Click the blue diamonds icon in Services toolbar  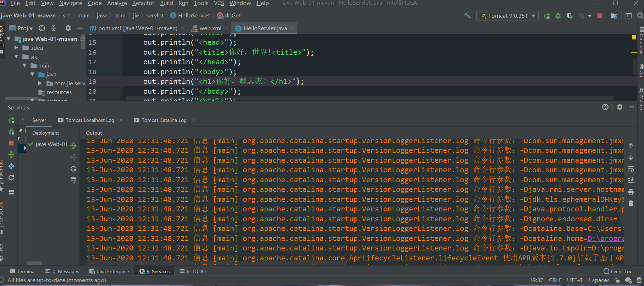[x=11, y=166]
